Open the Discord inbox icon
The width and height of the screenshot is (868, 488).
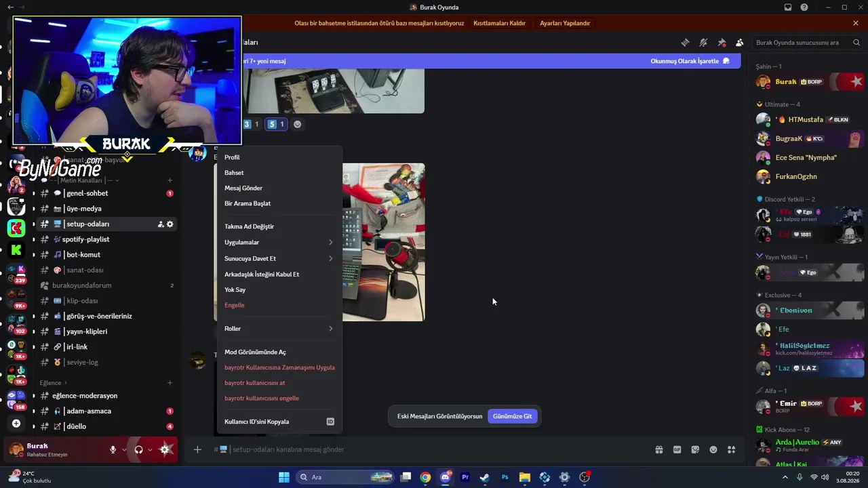click(788, 7)
